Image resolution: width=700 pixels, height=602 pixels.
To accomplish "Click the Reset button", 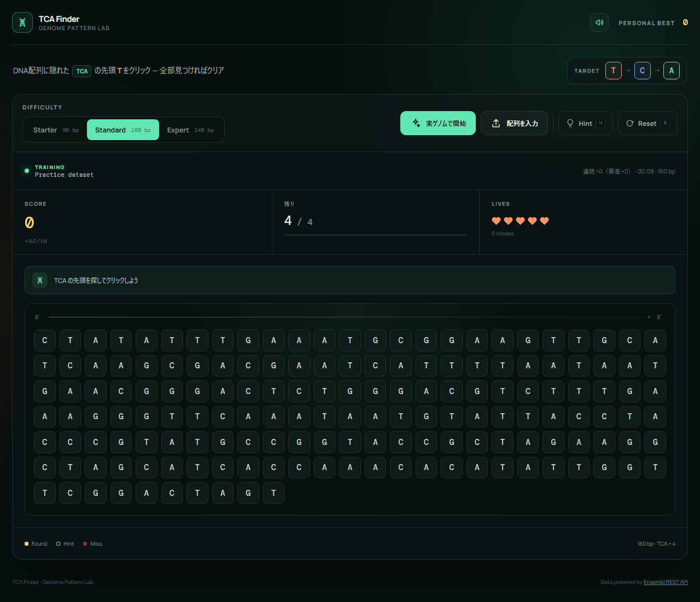I will point(647,123).
